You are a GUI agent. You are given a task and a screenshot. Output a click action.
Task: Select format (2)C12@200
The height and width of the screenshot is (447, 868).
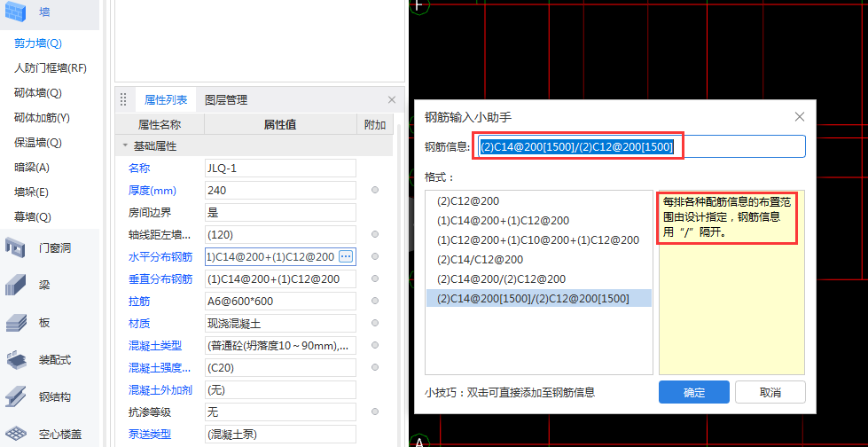tap(539, 200)
